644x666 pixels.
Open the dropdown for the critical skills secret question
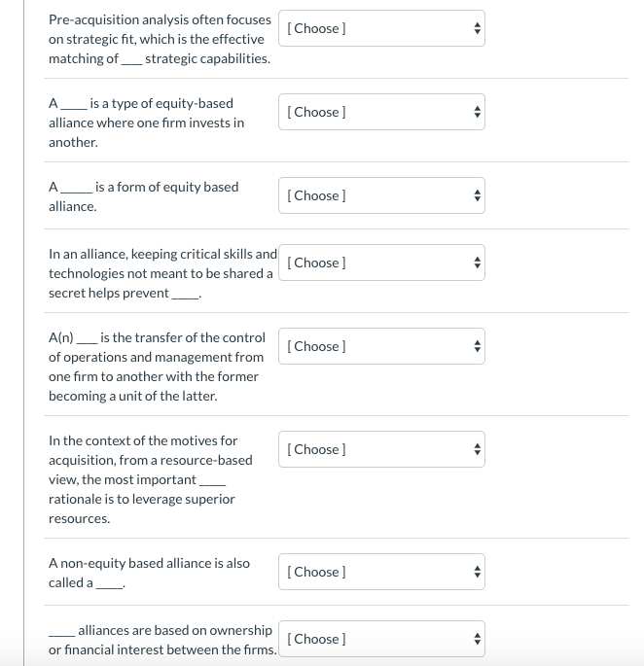pos(381,263)
